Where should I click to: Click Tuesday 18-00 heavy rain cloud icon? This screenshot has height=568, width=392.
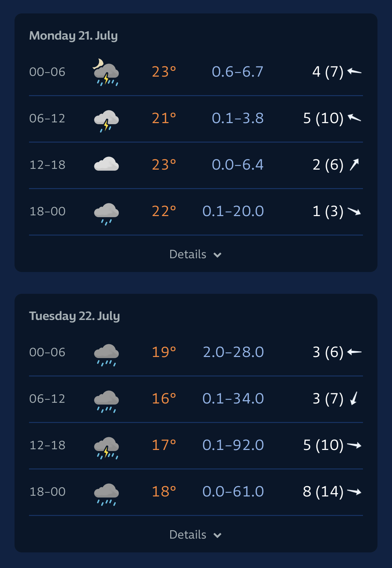106,494
